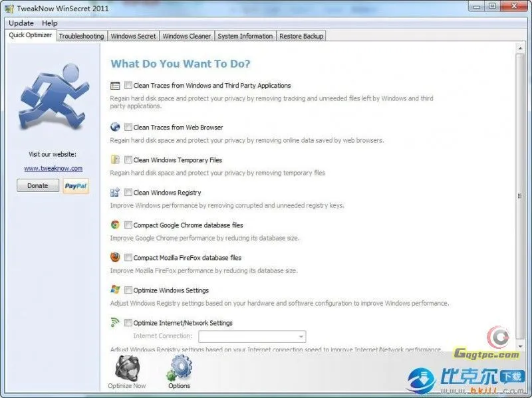Click the Mozilla Firefox icon
The width and height of the screenshot is (532, 398).
tap(116, 257)
